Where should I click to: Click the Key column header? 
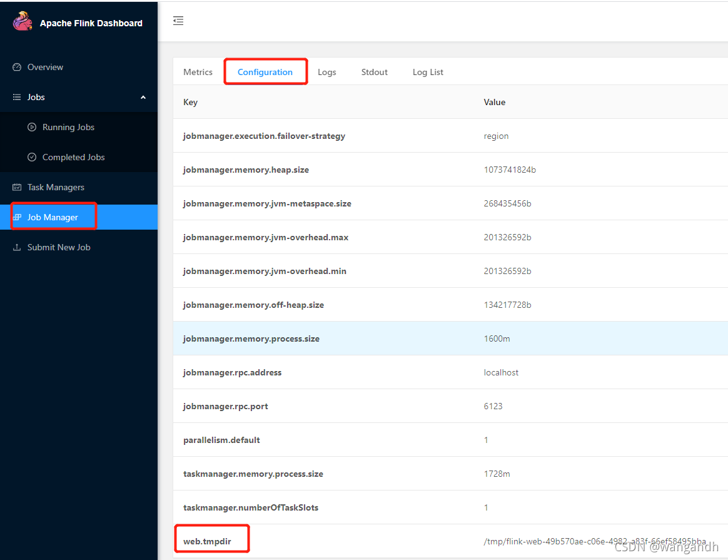pos(190,102)
